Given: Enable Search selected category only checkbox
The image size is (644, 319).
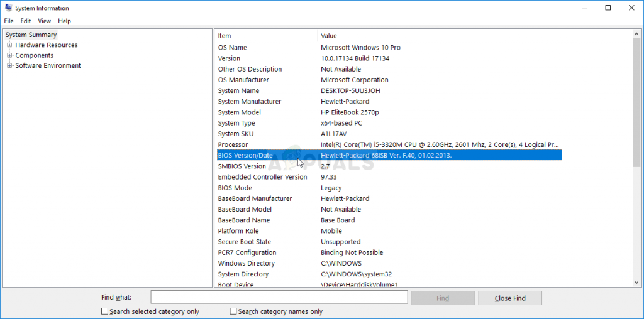Looking at the screenshot, I should (x=105, y=311).
